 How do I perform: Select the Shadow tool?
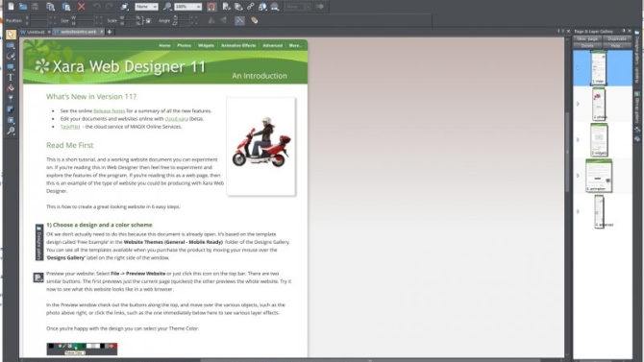pos(11,109)
